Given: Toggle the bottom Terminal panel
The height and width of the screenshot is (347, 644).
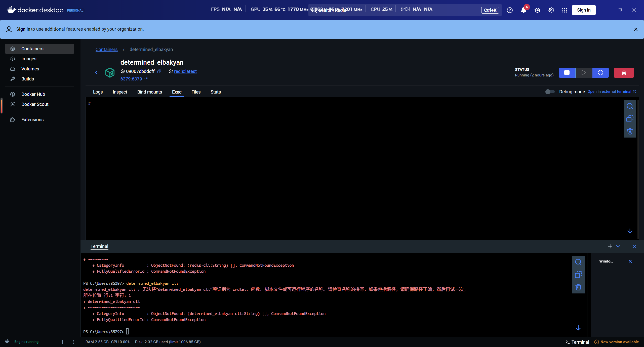Looking at the screenshot, I should tap(577, 342).
